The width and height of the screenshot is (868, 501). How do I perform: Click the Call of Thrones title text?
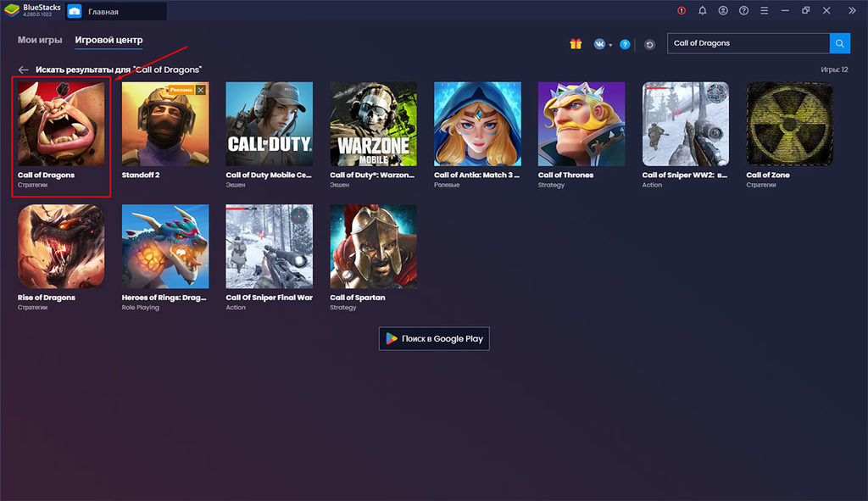pyautogui.click(x=565, y=175)
